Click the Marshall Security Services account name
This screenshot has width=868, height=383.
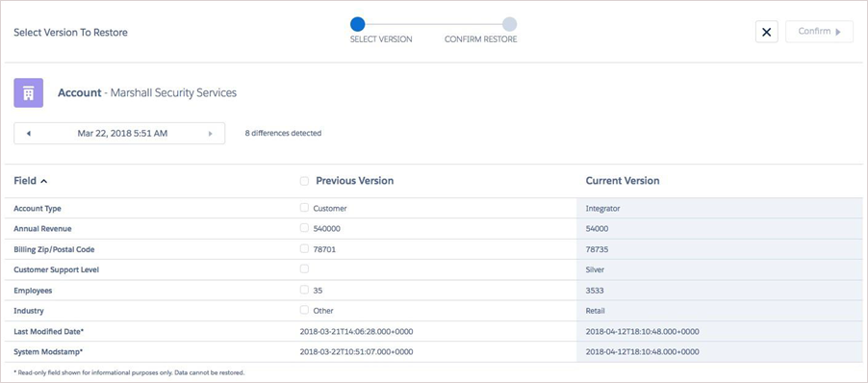click(173, 93)
